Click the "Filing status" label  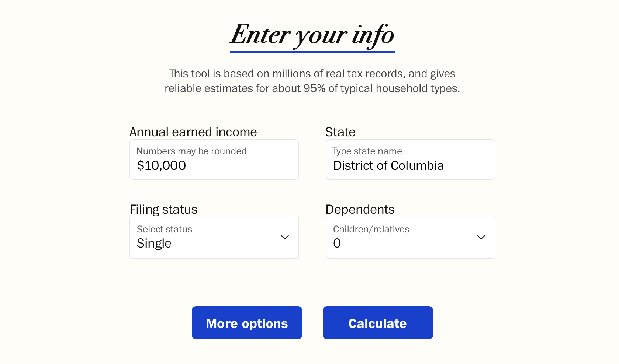click(163, 209)
